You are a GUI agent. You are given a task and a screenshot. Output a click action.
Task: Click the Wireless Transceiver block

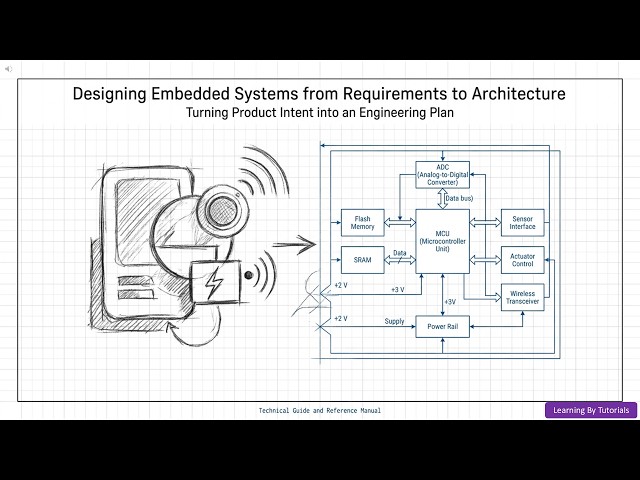pyautogui.click(x=522, y=298)
